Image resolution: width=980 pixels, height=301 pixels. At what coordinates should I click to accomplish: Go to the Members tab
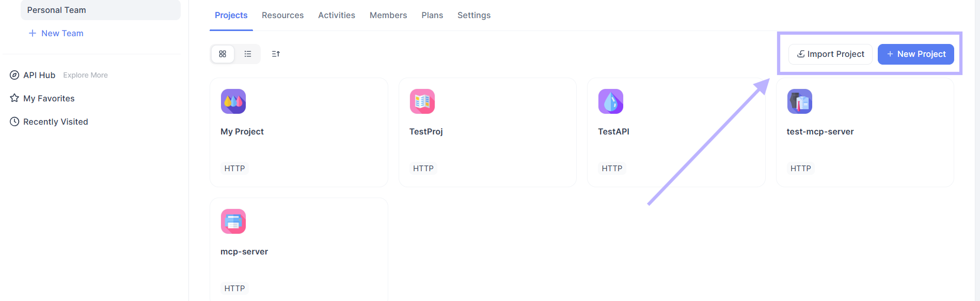388,16
